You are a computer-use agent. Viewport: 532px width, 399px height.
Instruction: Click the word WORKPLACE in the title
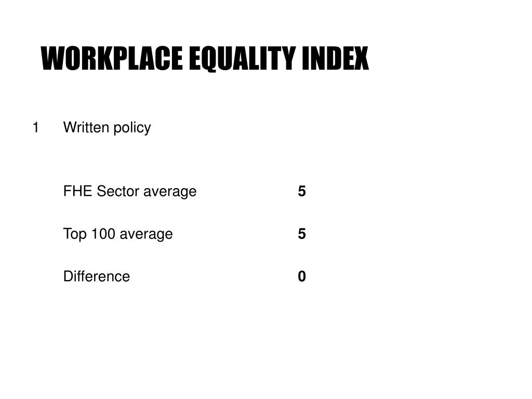pyautogui.click(x=112, y=58)
